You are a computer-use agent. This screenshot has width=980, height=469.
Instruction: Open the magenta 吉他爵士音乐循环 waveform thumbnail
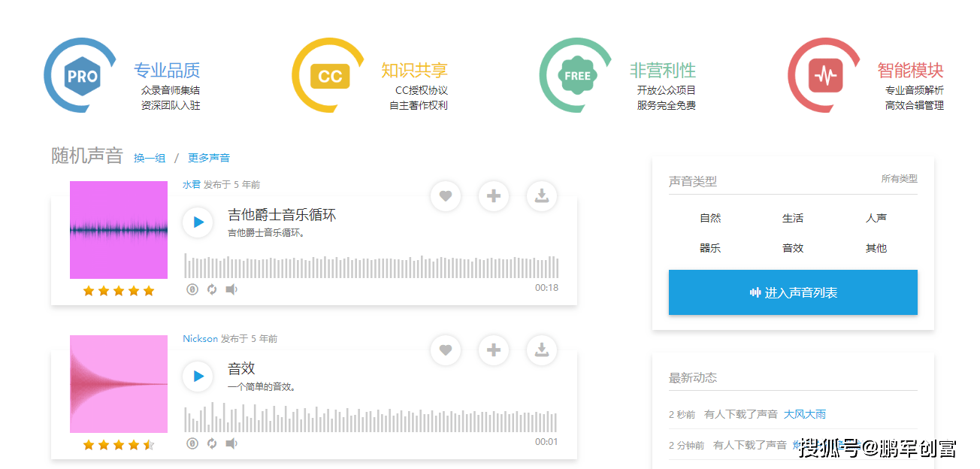[x=119, y=230]
